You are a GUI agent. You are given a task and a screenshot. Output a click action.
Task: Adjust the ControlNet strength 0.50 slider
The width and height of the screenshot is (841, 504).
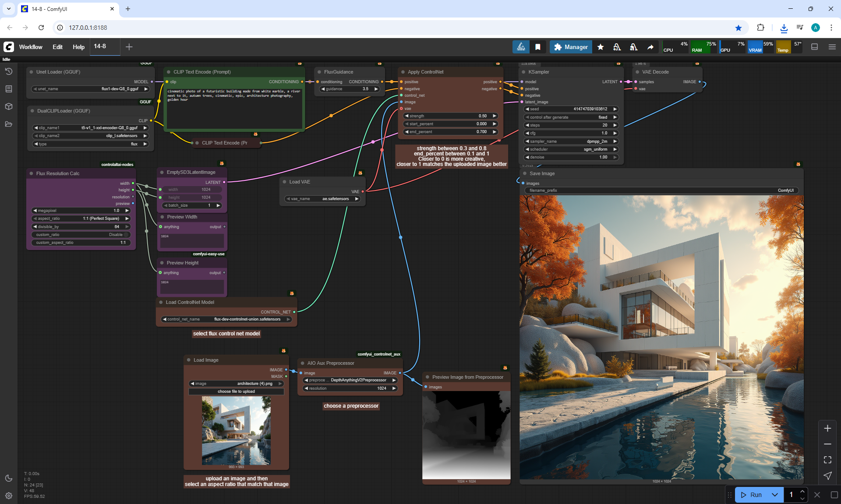tap(450, 116)
